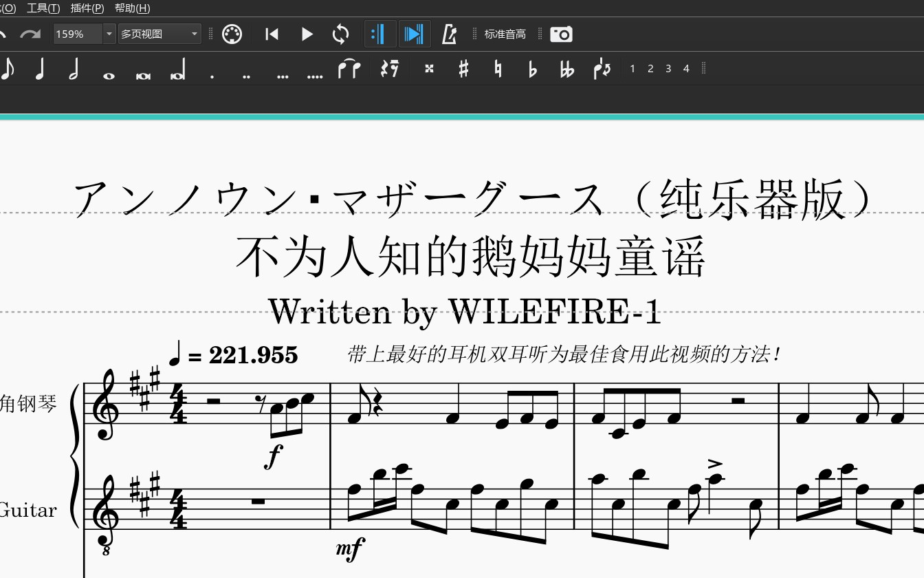
Task: Click the tie notes icon
Action: (x=349, y=69)
